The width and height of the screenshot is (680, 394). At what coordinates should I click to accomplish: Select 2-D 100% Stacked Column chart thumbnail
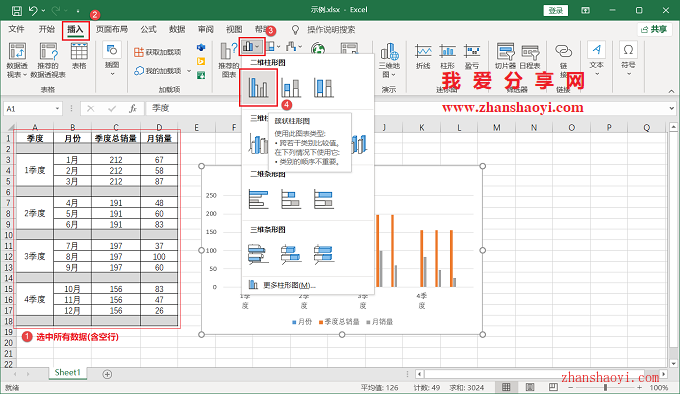(x=324, y=88)
